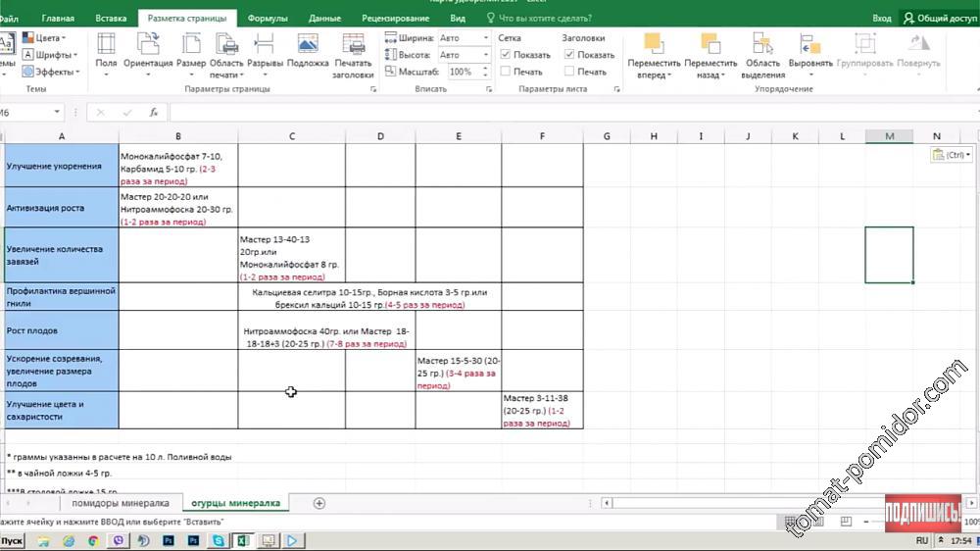The width and height of the screenshot is (980, 551).
Task: Open Skype from the taskbar
Action: (x=219, y=540)
